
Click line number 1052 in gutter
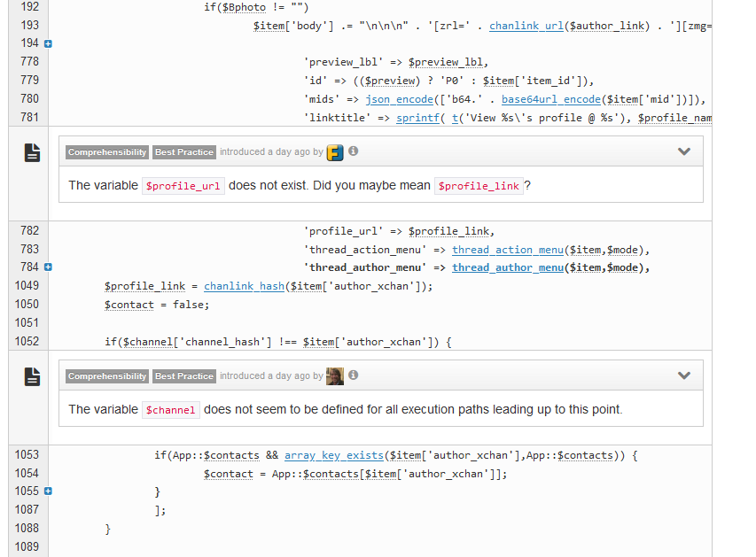pyautogui.click(x=27, y=342)
